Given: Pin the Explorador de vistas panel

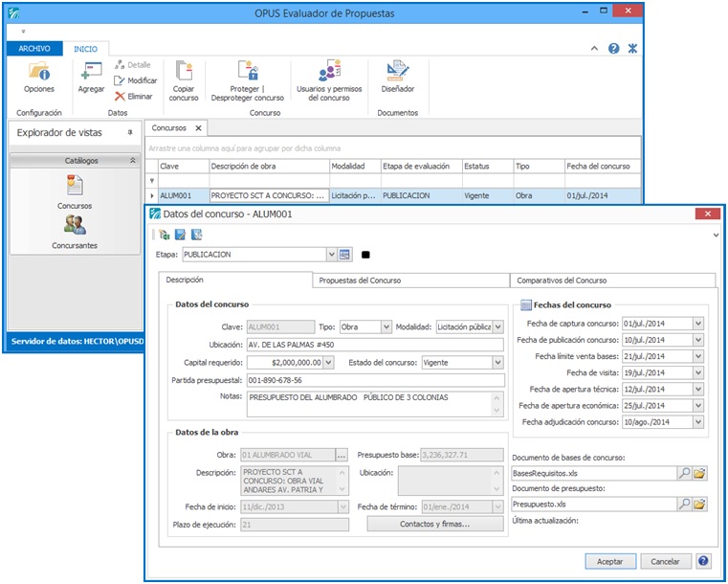Looking at the screenshot, I should (130, 132).
